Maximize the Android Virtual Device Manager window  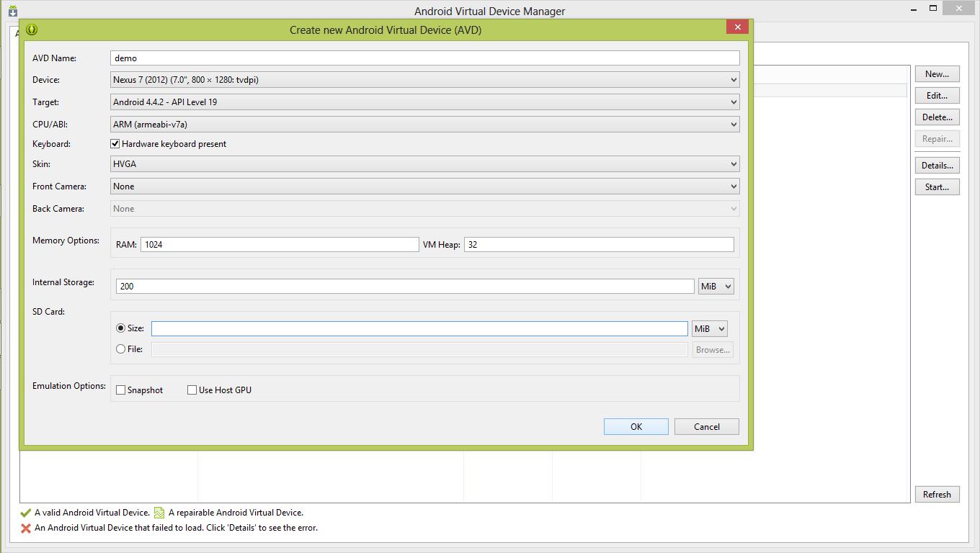(933, 9)
